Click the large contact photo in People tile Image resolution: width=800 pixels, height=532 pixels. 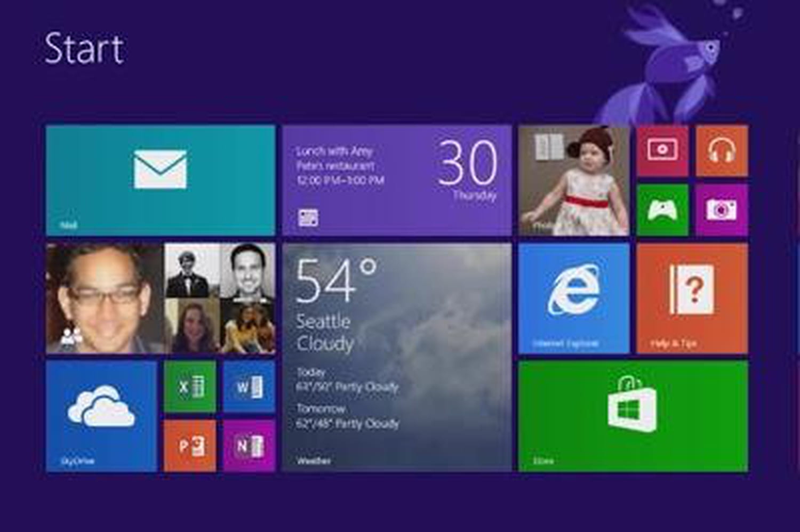(x=104, y=298)
